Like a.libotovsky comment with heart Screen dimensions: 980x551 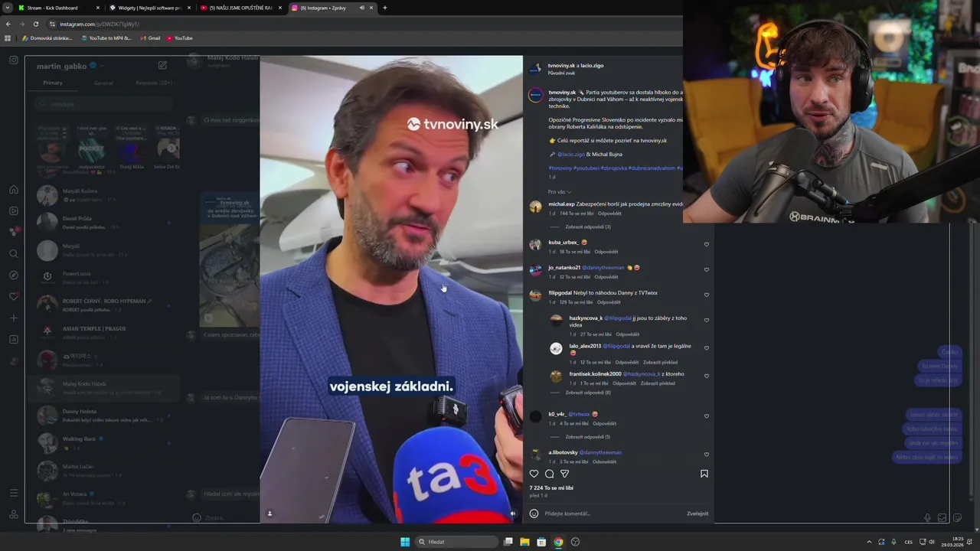point(707,455)
